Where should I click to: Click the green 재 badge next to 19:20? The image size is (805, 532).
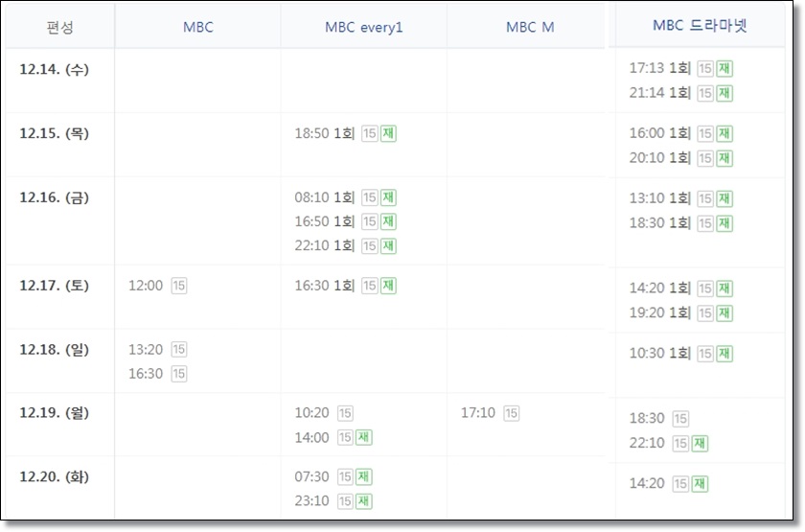724,312
